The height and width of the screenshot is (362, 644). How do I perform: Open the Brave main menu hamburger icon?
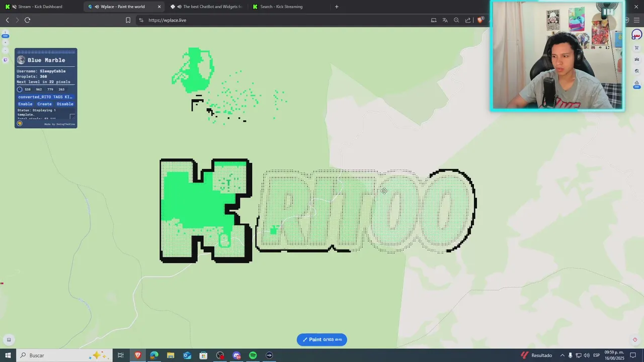637,20
